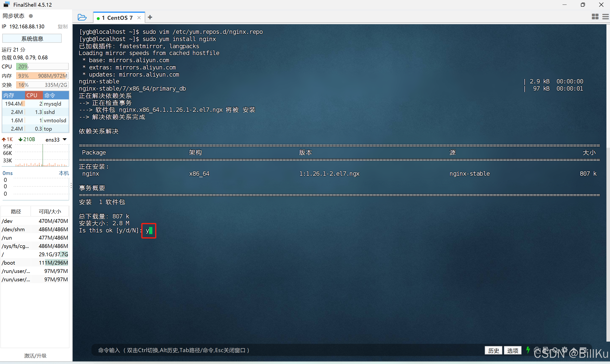
Task: Open the 历史 history button
Action: pyautogui.click(x=493, y=350)
